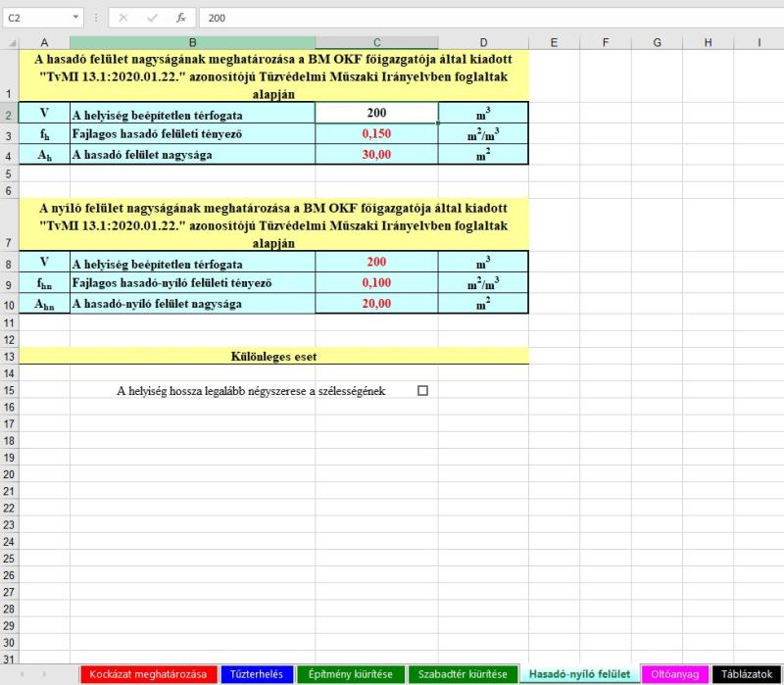The height and width of the screenshot is (685, 784).
Task: Click the V symbol cell in row 8
Action: 44,262
